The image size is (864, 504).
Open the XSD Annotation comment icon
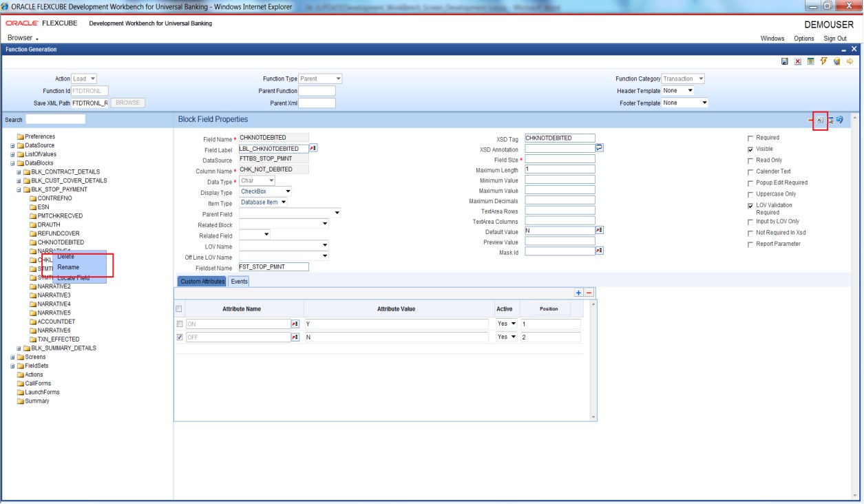coord(600,148)
